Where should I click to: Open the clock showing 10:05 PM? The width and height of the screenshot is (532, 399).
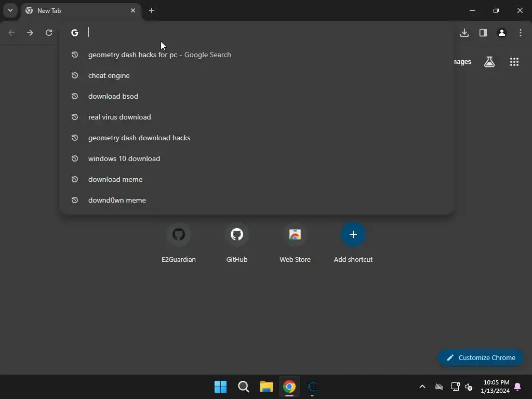tap(495, 387)
